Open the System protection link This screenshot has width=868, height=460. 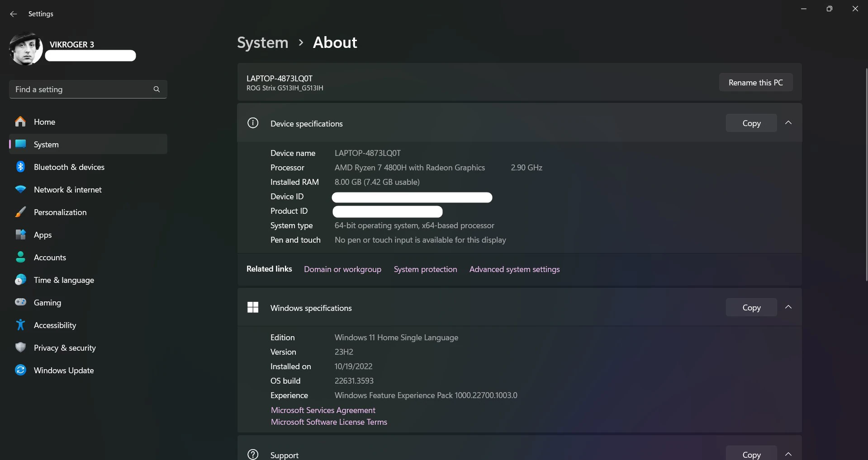(x=425, y=269)
